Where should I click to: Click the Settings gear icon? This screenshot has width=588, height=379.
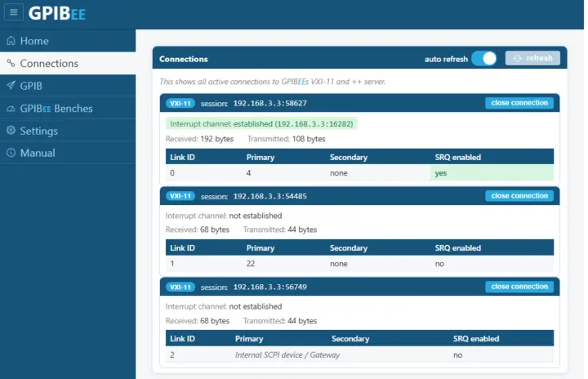click(x=11, y=130)
